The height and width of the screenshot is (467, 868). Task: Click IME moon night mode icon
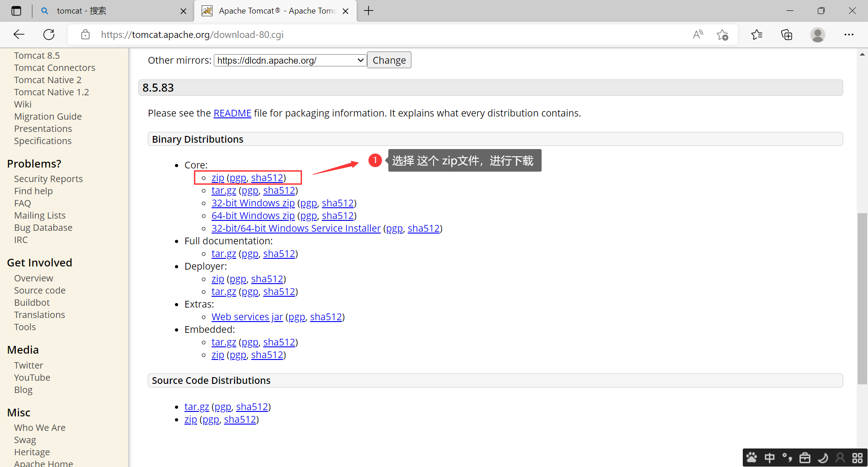(x=823, y=458)
